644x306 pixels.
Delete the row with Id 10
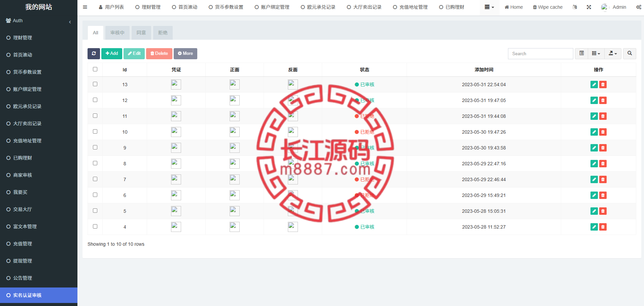tap(603, 132)
